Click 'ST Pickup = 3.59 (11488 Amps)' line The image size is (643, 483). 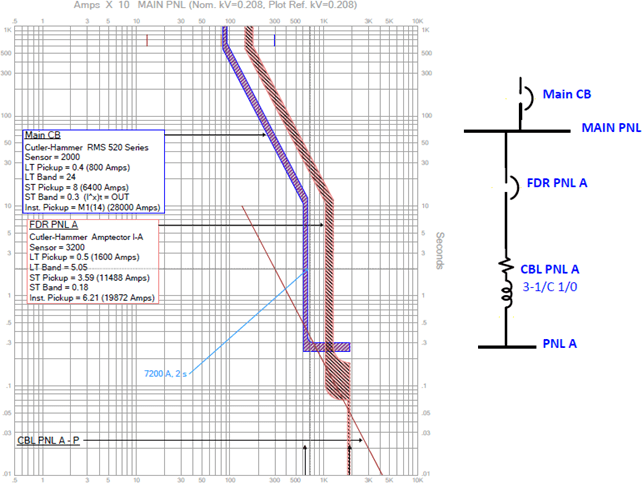coord(89,278)
